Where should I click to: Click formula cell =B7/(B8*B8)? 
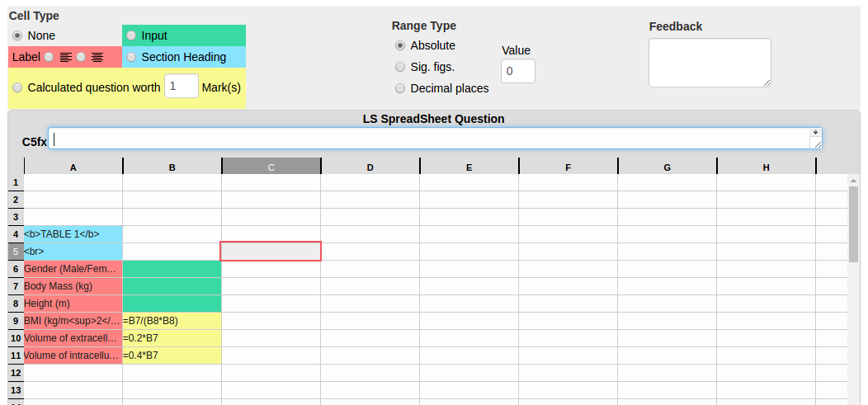[x=172, y=321]
